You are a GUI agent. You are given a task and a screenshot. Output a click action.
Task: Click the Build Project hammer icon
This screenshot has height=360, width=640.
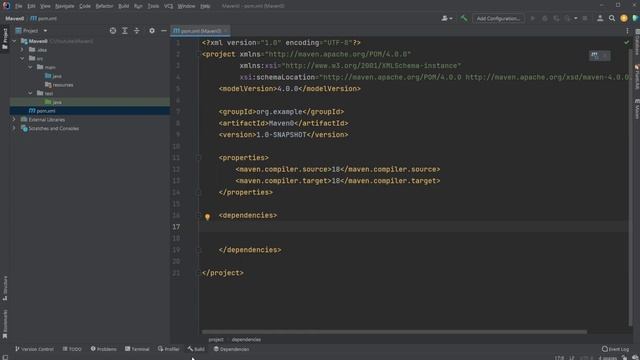pyautogui.click(x=463, y=18)
